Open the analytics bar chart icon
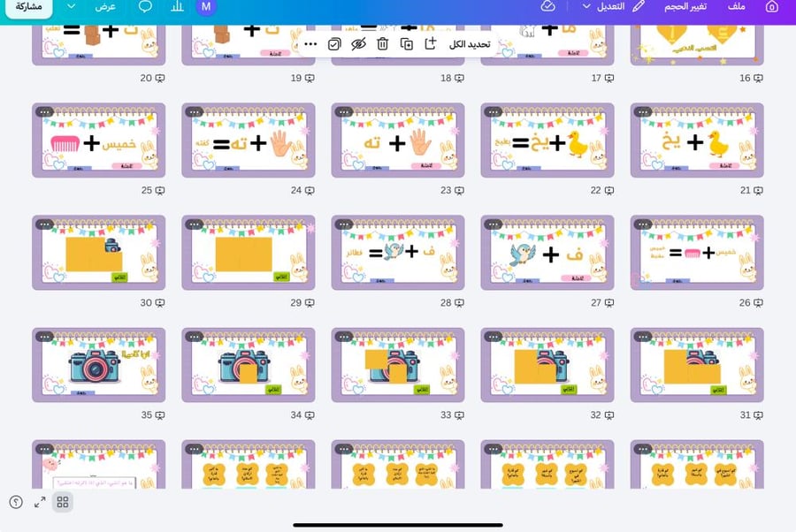This screenshot has height=532, width=796. (177, 6)
